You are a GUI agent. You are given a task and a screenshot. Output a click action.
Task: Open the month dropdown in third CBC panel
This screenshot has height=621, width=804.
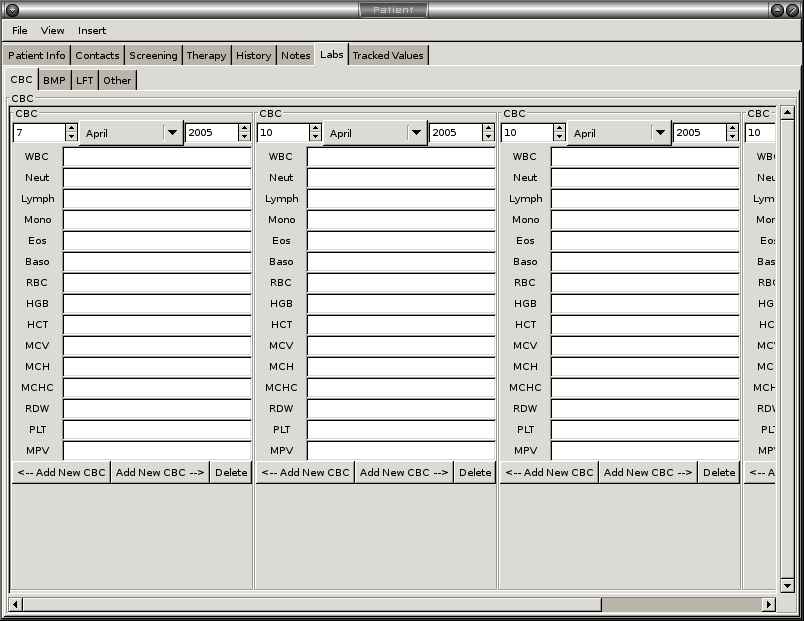(x=659, y=133)
